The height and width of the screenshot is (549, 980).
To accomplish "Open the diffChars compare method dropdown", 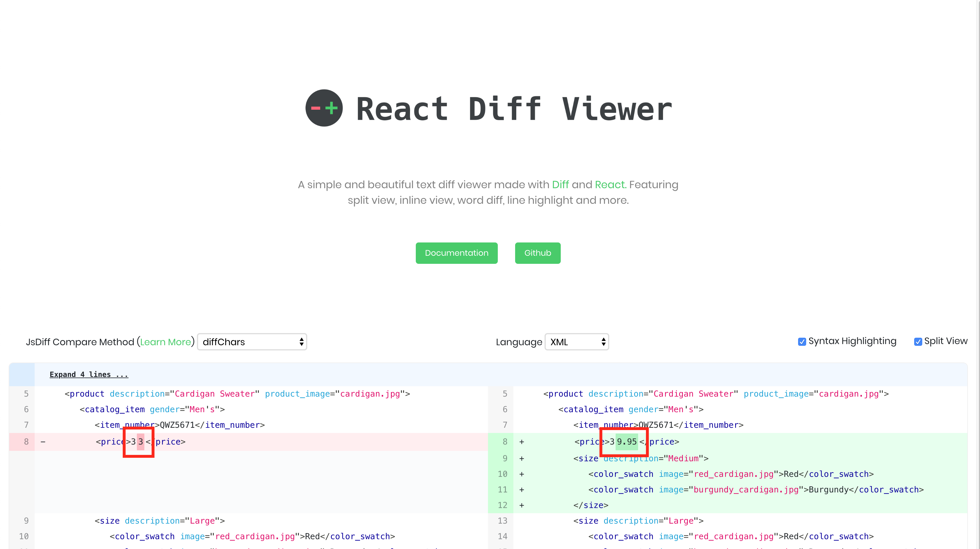I will 252,342.
